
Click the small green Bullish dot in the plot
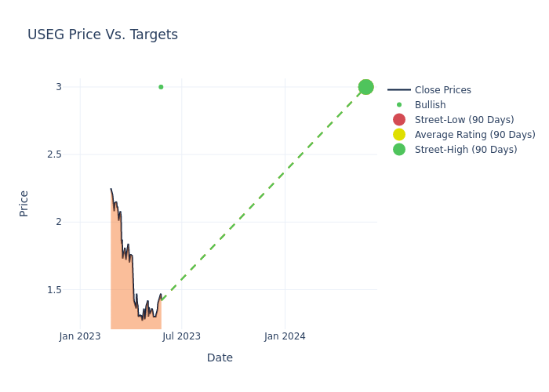[x=161, y=87]
